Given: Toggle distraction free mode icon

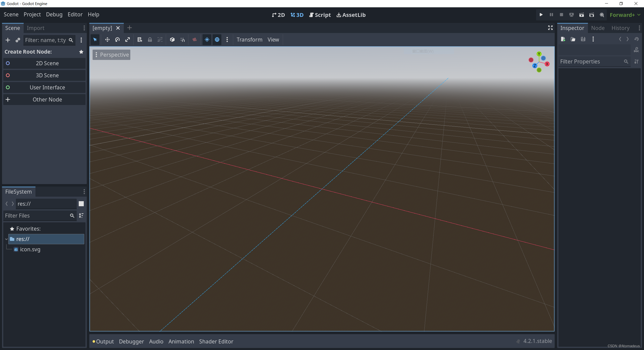Looking at the screenshot, I should click(550, 28).
